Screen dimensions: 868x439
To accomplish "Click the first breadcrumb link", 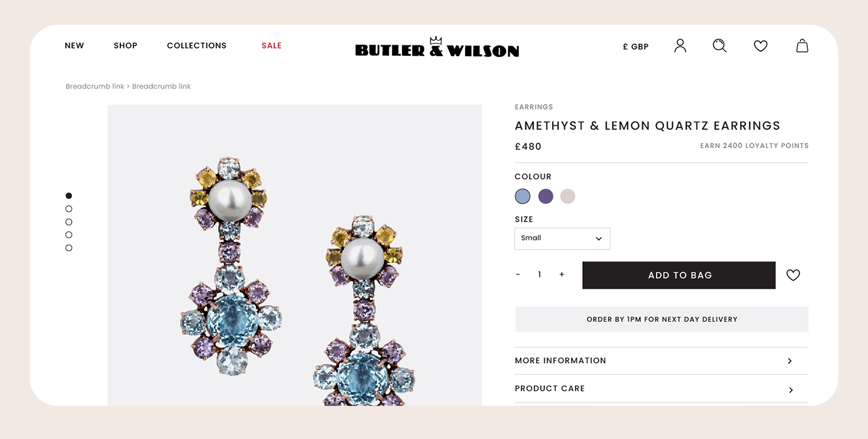I will coord(95,86).
